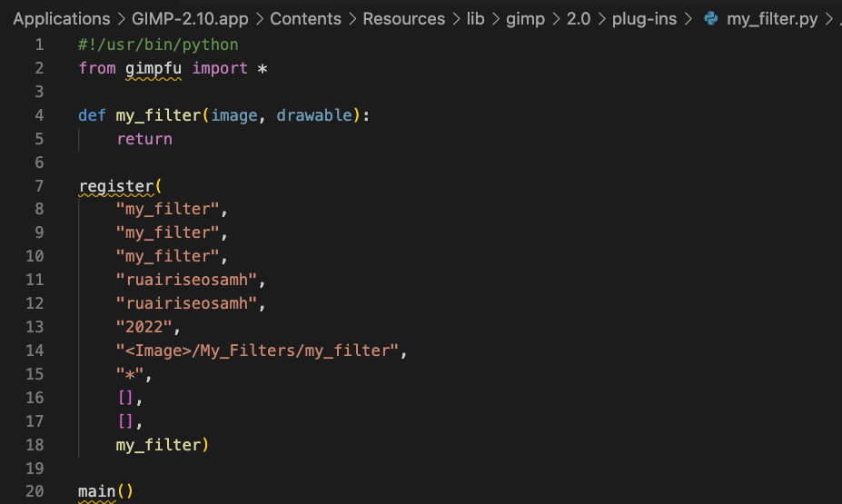Select the Contents breadcrumb item
Viewport: 842px width, 504px height.
tap(305, 19)
